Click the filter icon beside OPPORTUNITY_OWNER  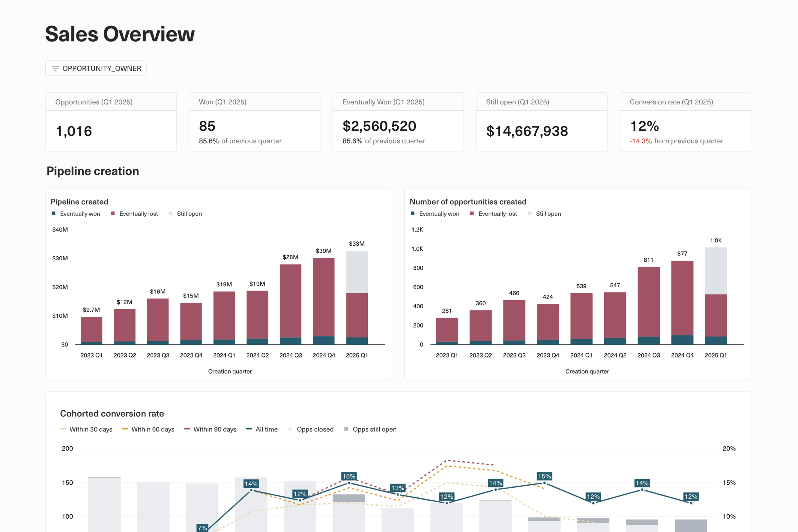coord(55,68)
